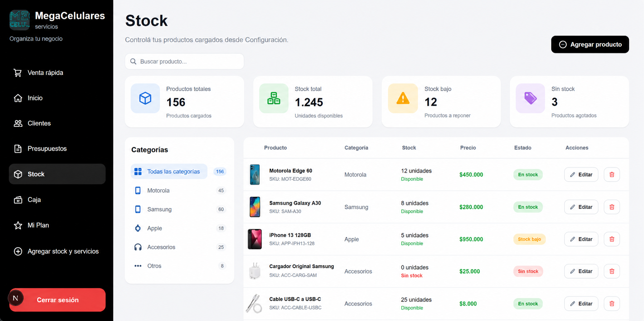Click the Stock bajo warning icon
Image resolution: width=644 pixels, height=321 pixels.
pos(403,98)
